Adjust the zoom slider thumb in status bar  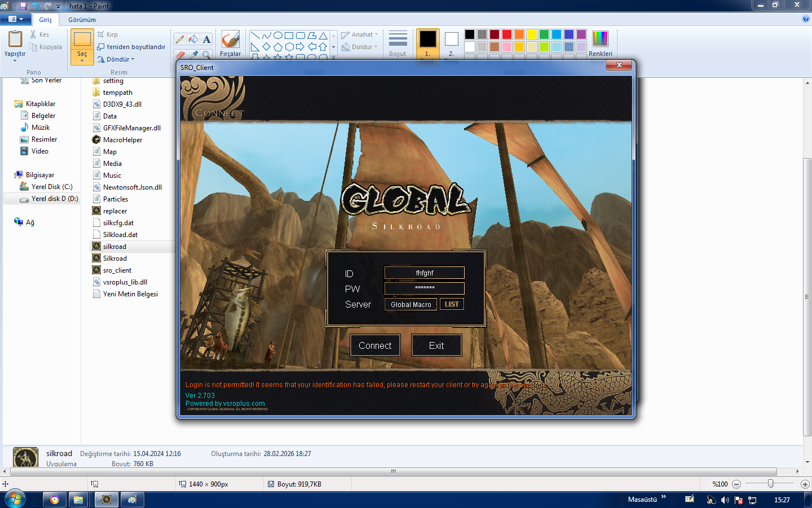(770, 484)
